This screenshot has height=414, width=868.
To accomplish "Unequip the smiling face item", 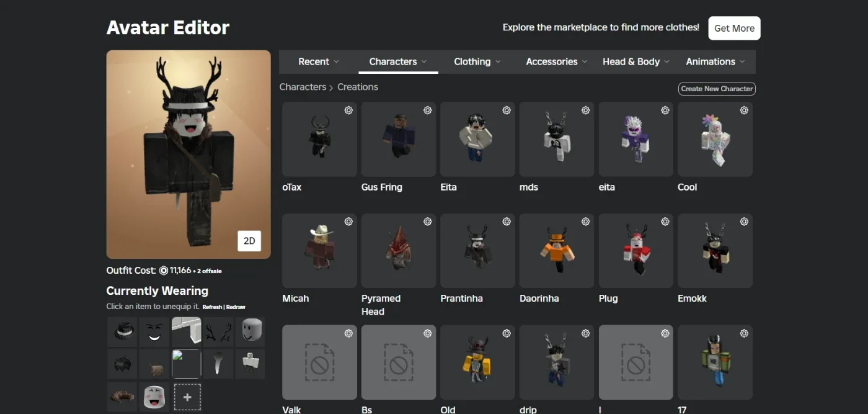I will click(x=154, y=332).
